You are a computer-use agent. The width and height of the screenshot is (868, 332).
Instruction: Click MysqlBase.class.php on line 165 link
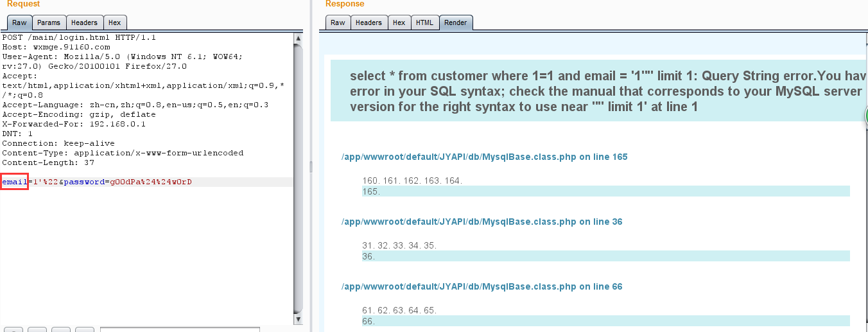click(x=485, y=157)
